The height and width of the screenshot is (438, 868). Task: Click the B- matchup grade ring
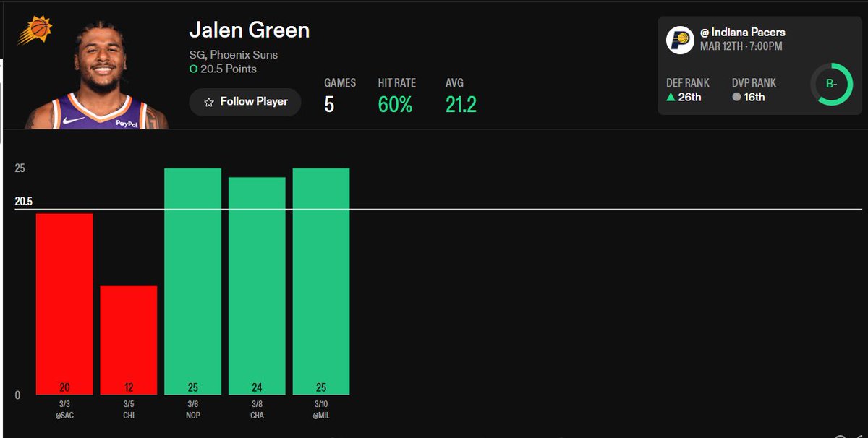click(831, 84)
